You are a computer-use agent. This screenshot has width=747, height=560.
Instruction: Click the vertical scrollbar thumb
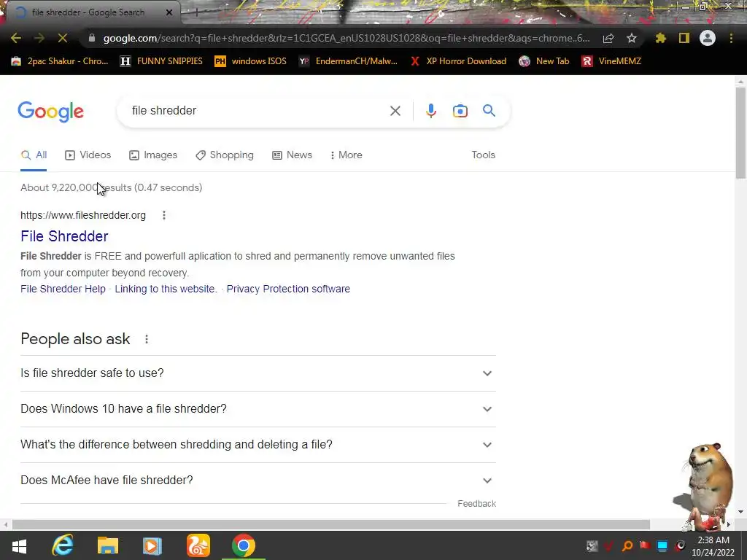click(740, 133)
